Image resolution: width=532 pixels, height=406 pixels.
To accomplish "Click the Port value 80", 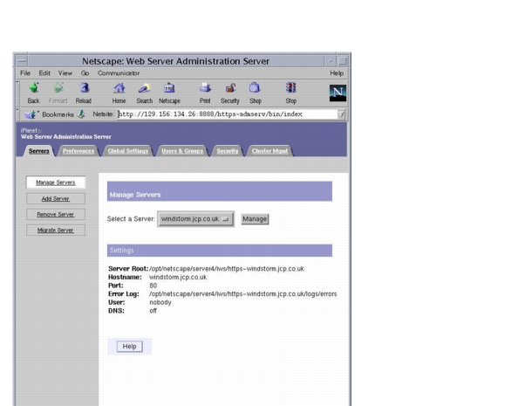I will point(153,286).
